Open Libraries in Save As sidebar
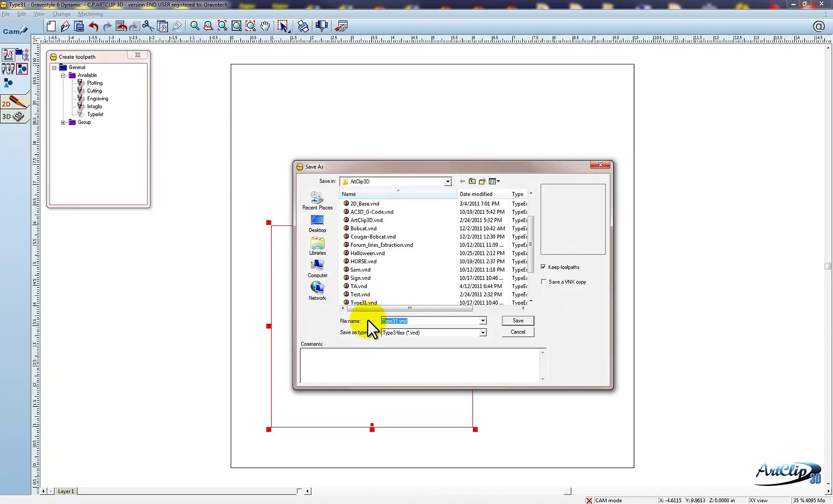 tap(318, 246)
